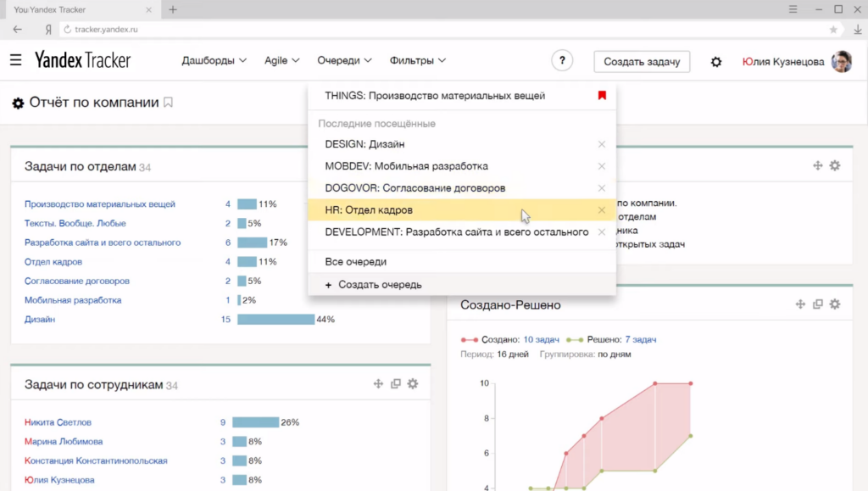Expand the Agile dropdown menu

(x=281, y=61)
